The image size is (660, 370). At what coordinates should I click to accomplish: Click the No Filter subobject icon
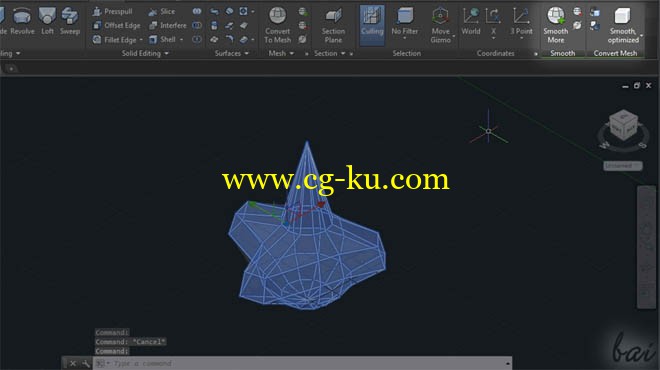(405, 17)
